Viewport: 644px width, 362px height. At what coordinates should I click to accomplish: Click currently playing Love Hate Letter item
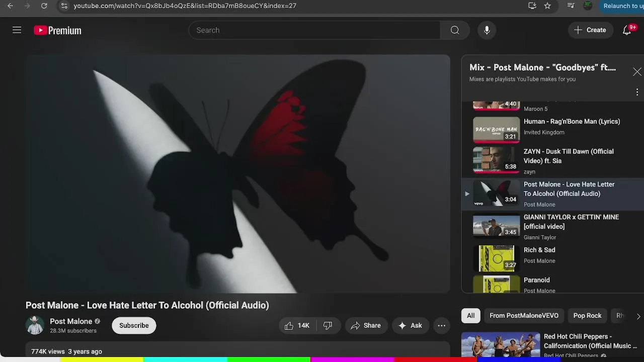(552, 194)
